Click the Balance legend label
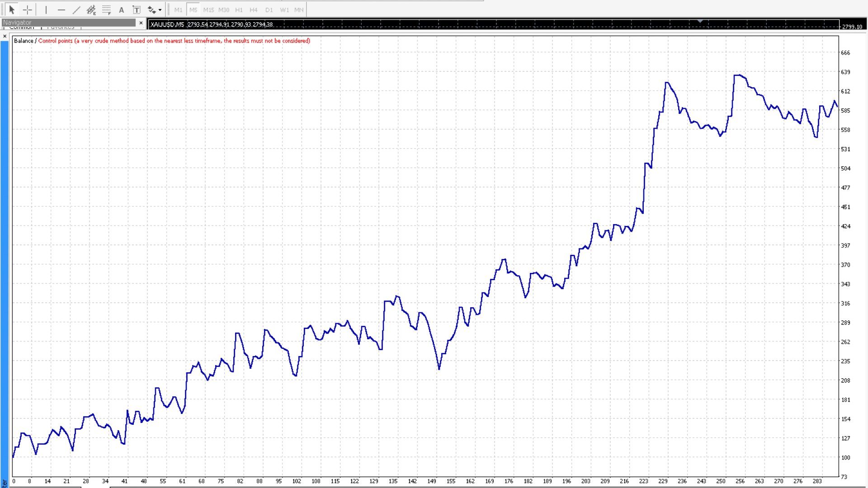This screenshot has height=488, width=868. 24,41
